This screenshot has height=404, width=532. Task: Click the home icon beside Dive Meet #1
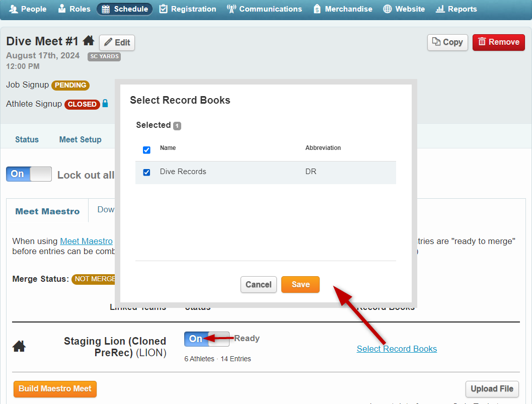point(89,41)
